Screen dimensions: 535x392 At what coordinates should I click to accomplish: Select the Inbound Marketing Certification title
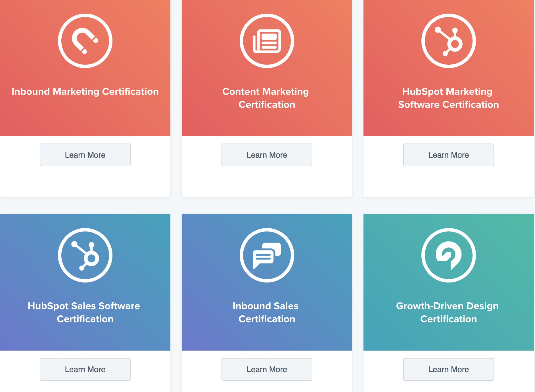click(85, 92)
